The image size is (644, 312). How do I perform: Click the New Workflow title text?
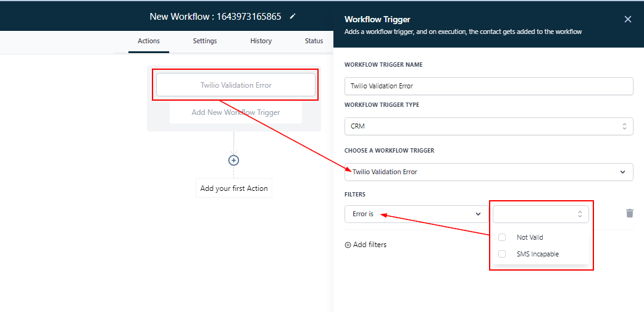point(215,17)
